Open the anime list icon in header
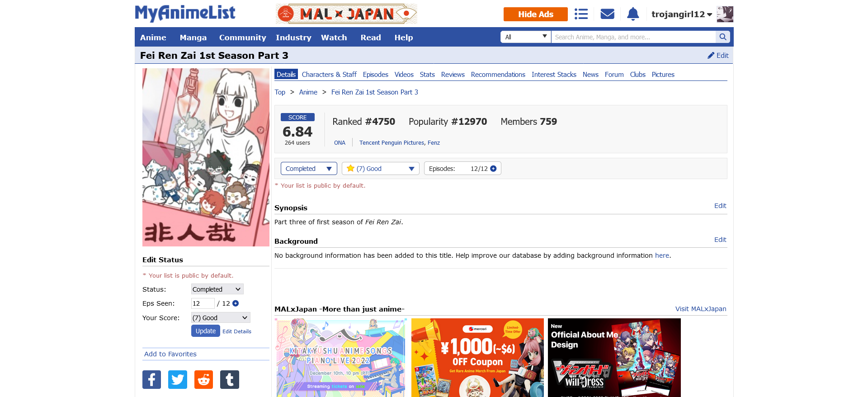The height and width of the screenshot is (397, 868). [581, 14]
